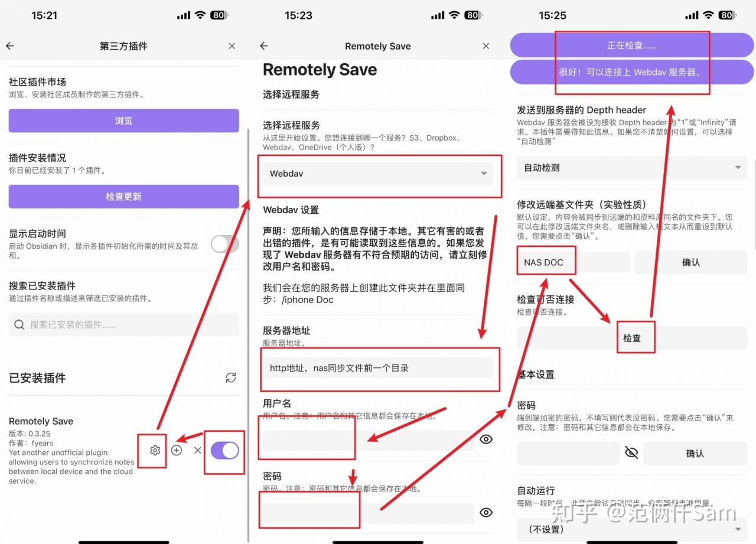756x544 pixels.
Task: Focus the encryption 密码 field under 基本设置
Action: click(568, 454)
